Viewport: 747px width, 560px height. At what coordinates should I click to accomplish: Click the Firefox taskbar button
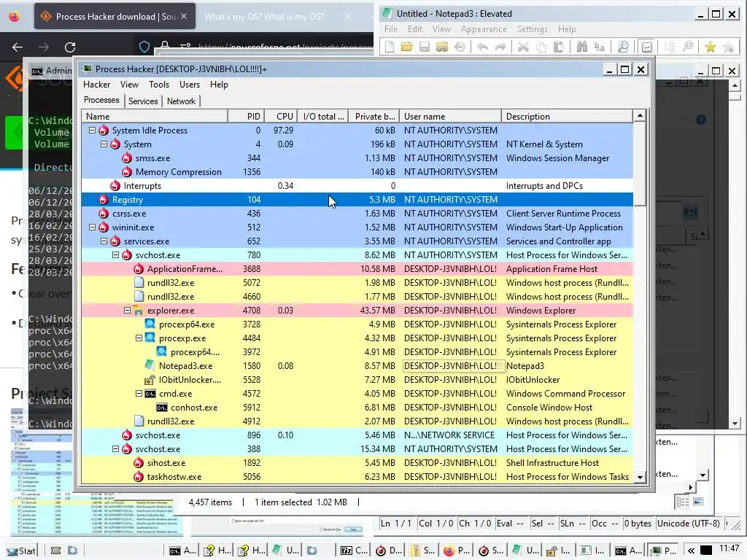point(457,551)
